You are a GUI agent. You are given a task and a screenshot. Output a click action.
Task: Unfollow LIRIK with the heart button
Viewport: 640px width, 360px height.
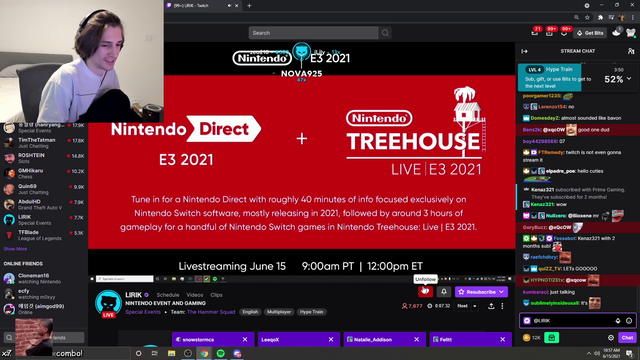[425, 292]
